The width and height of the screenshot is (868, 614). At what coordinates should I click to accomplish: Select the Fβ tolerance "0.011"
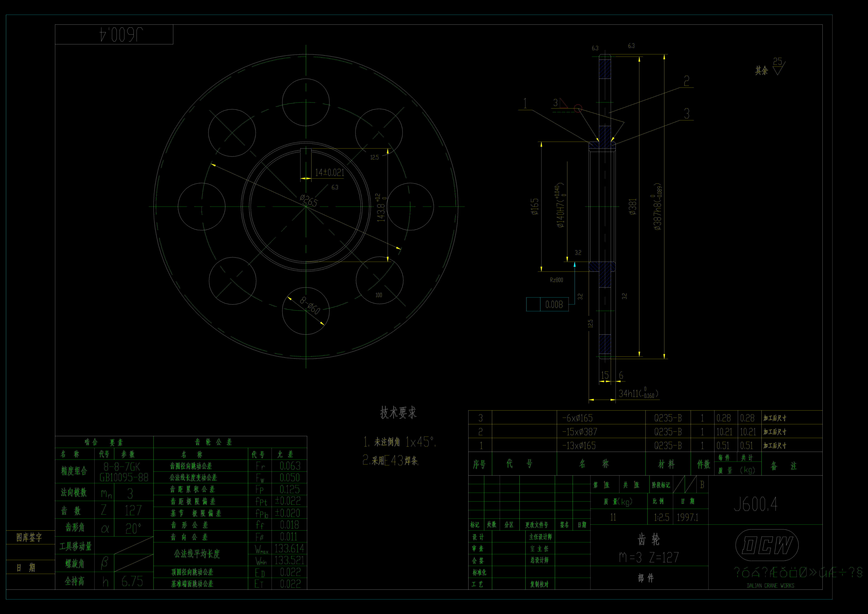coord(289,537)
